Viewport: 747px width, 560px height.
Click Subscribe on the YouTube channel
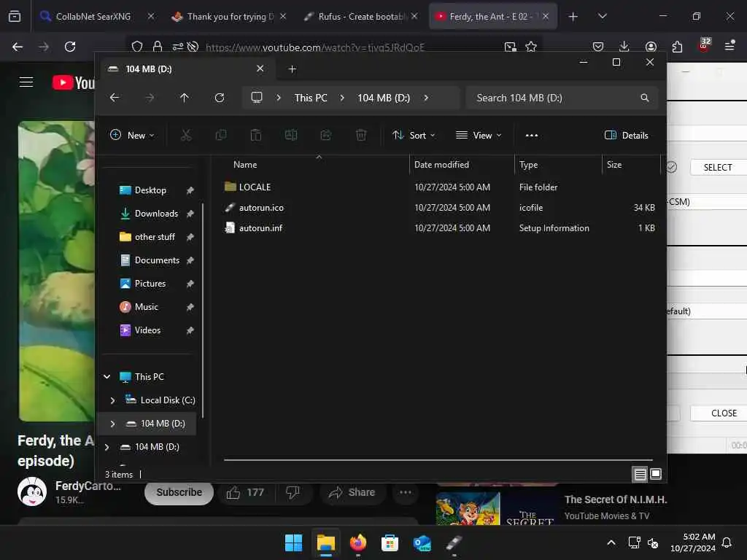click(179, 492)
